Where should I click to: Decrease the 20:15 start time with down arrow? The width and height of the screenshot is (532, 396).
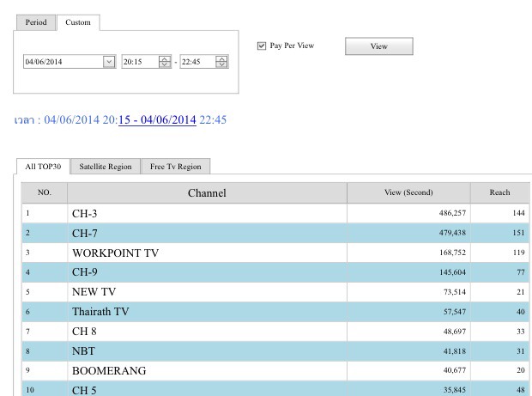click(165, 64)
